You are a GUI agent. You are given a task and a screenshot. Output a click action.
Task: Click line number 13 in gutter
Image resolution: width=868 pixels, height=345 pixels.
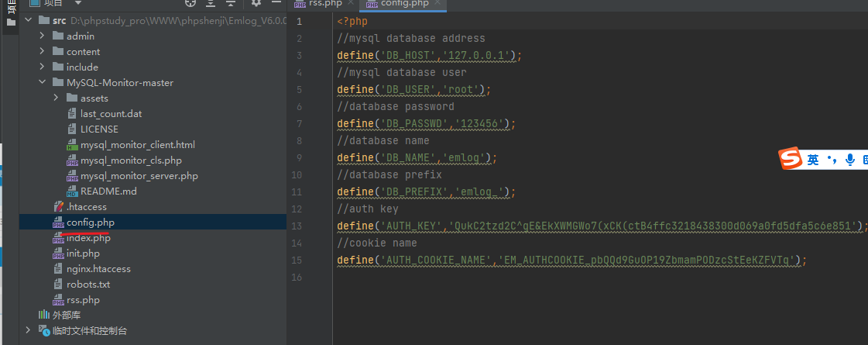[x=296, y=226]
